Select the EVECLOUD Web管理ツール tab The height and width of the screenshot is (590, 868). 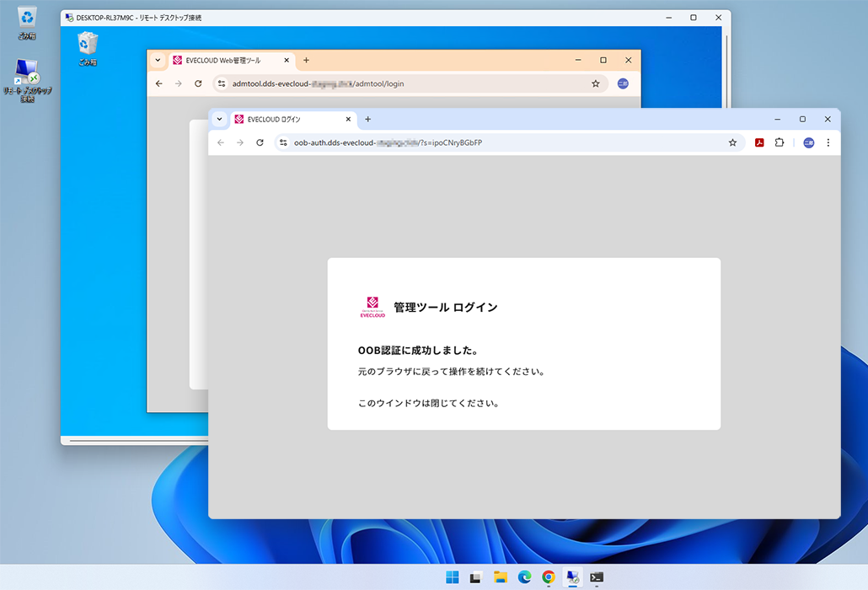click(x=223, y=61)
